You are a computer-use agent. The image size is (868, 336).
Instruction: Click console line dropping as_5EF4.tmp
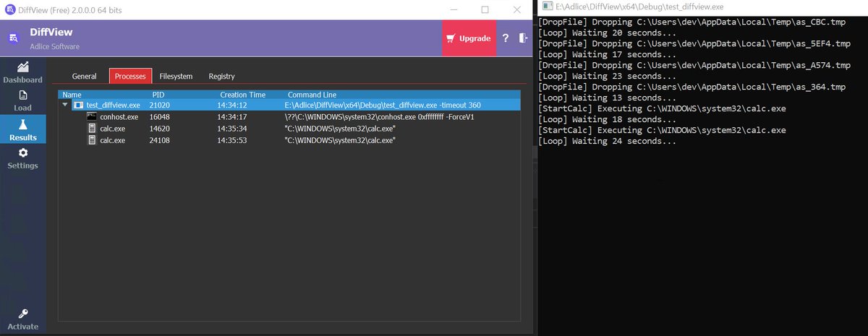tap(694, 44)
